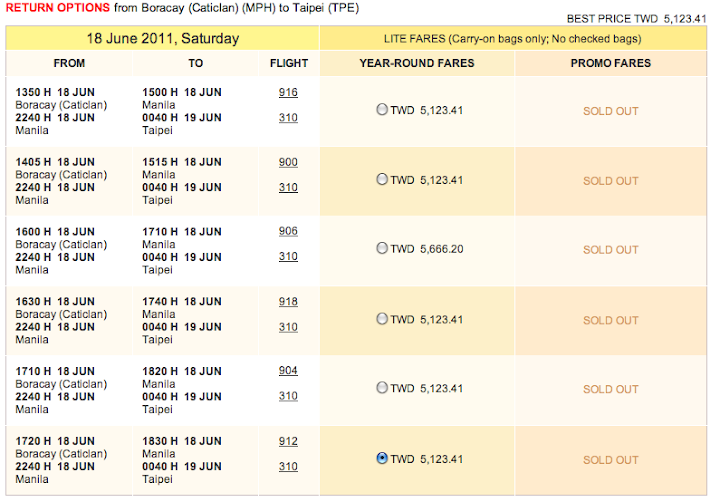Open flight 912 details link

[288, 441]
